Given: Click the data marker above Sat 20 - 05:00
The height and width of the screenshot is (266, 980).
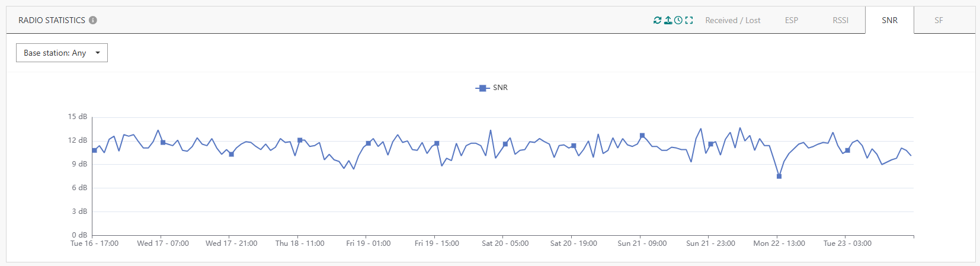Looking at the screenshot, I should coord(505,144).
